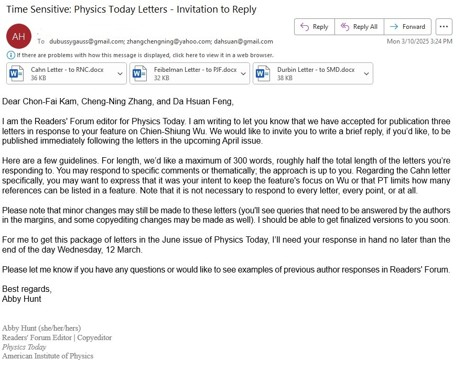Forward this email message

click(407, 27)
